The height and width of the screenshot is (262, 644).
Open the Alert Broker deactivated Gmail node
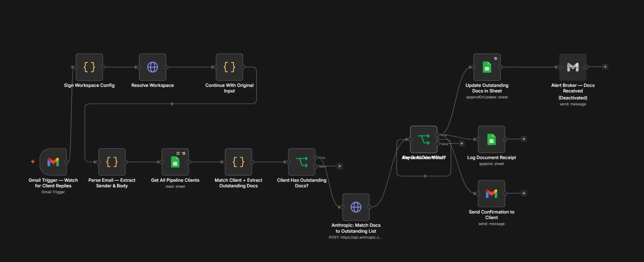pos(573,67)
